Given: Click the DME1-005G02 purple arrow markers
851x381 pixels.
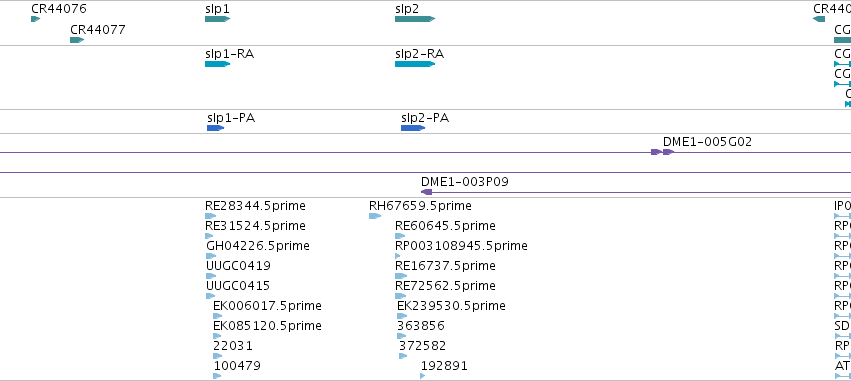Looking at the screenshot, I should tap(663, 152).
